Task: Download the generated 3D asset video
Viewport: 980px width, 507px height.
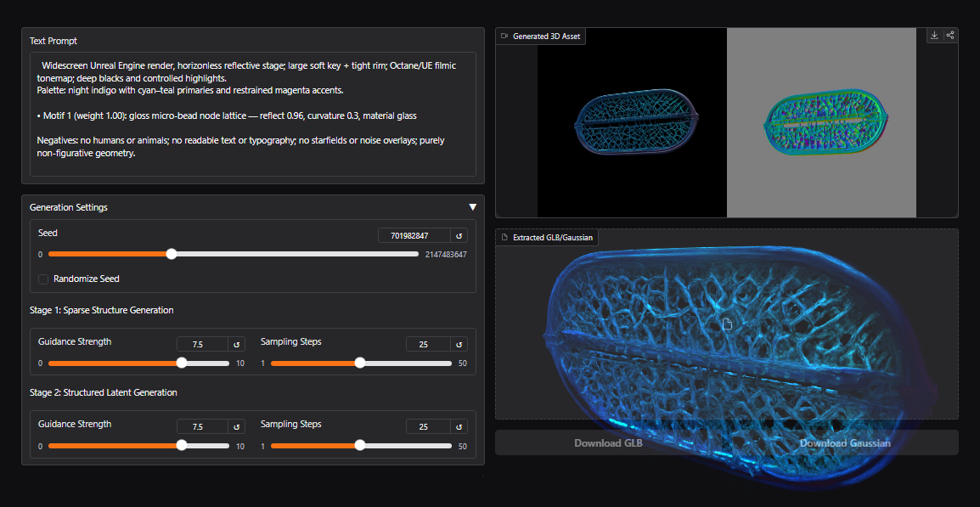Action: (x=934, y=36)
